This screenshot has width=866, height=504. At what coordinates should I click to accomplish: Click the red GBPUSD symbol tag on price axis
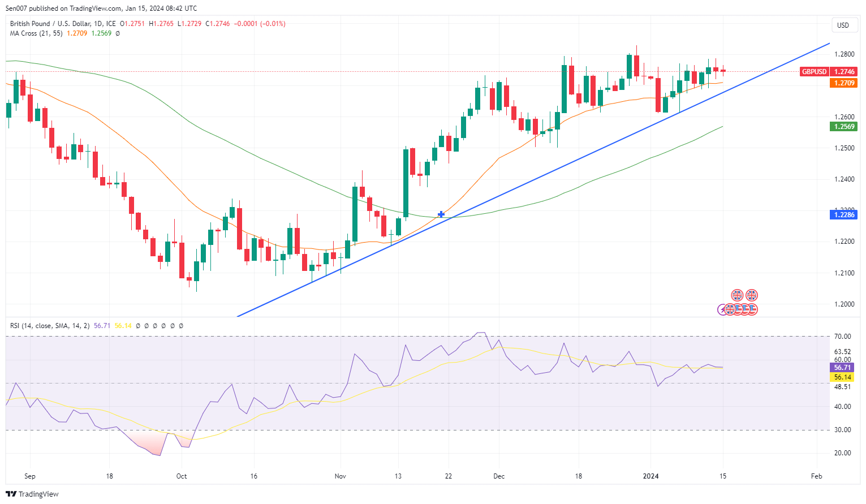point(815,72)
